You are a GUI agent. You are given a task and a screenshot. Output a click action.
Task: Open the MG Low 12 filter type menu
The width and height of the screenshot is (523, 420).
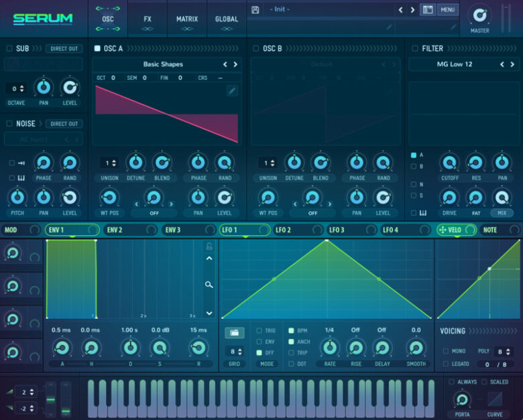point(455,64)
